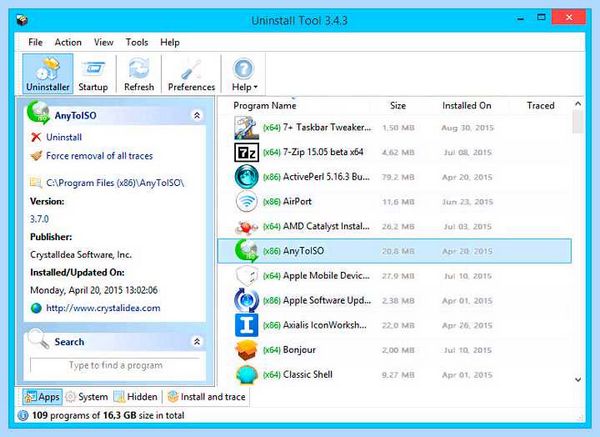Viewport: 600px width, 437px height.
Task: Click the AnyToISO icon in details header
Action: (x=38, y=113)
